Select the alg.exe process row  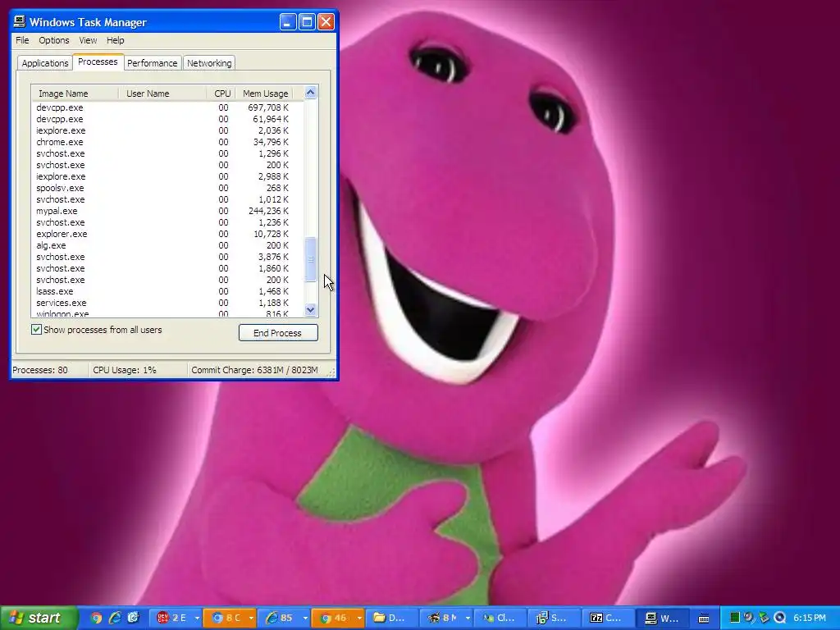pyautogui.click(x=167, y=245)
